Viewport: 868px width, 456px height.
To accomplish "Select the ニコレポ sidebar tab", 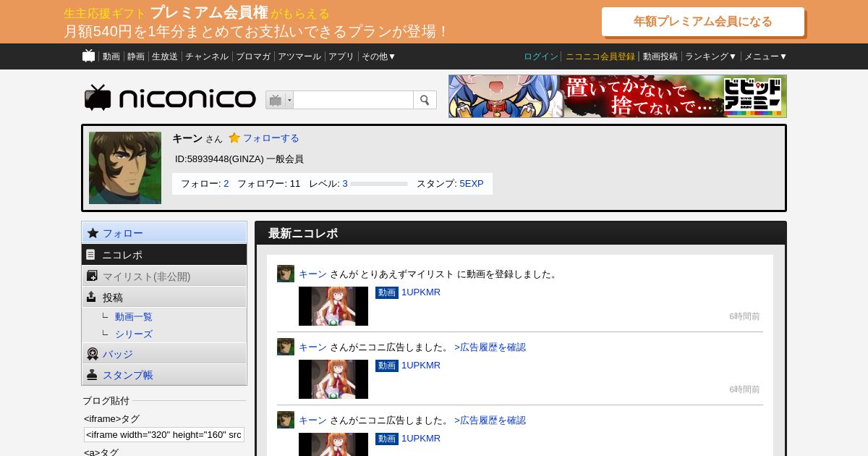I will coord(164,255).
